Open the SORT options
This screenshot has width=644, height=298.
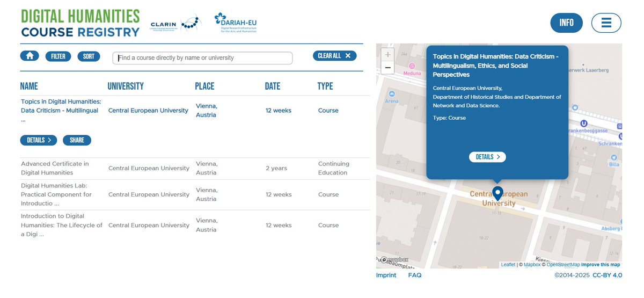[x=89, y=56]
